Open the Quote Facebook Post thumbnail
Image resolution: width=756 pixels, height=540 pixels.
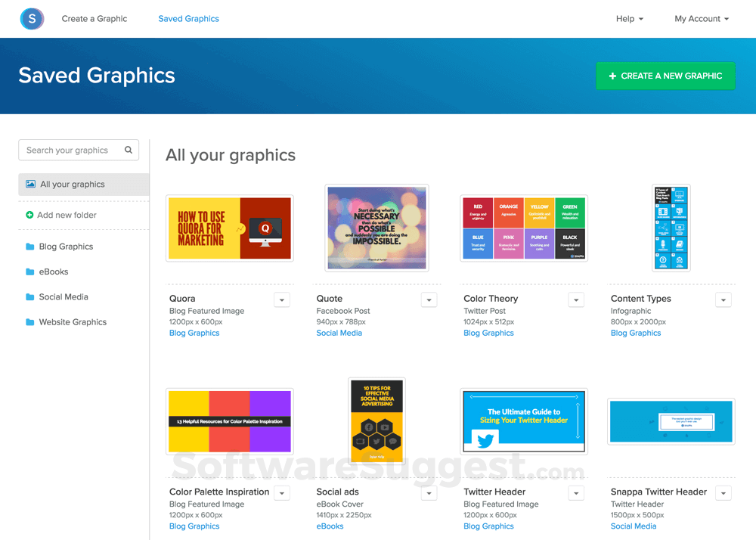coord(376,228)
